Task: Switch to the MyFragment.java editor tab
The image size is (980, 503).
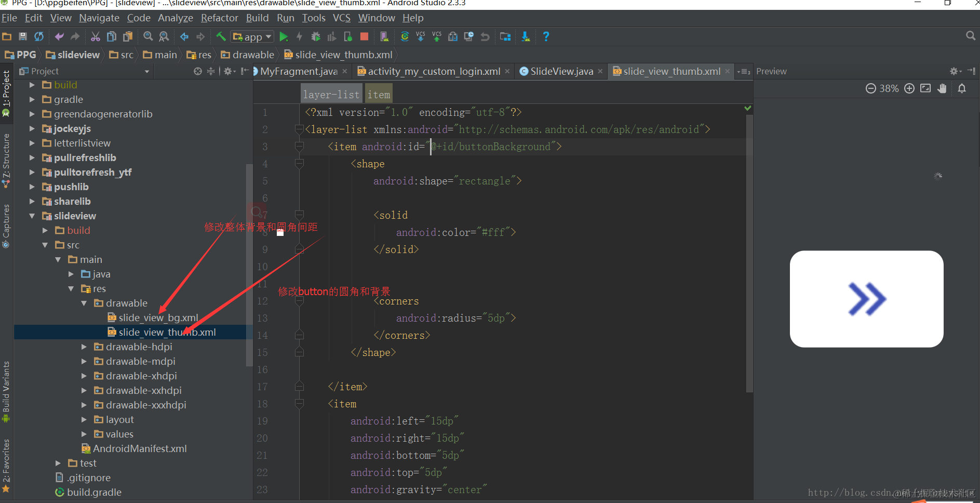Action: coord(299,71)
